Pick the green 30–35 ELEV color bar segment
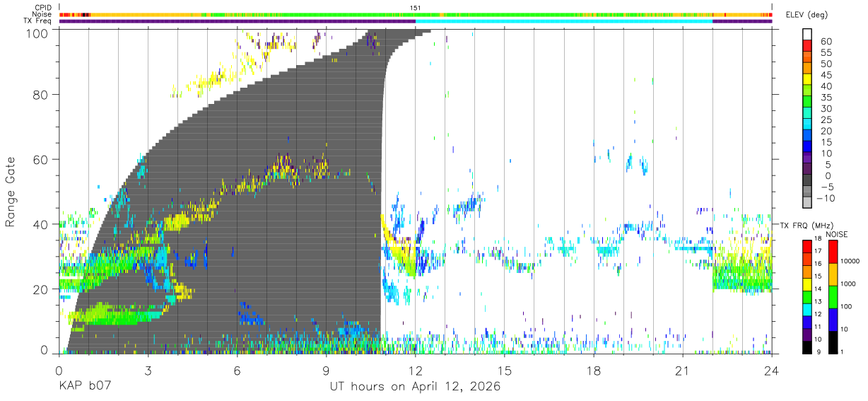Screen dimensions: 868x401 808,103
